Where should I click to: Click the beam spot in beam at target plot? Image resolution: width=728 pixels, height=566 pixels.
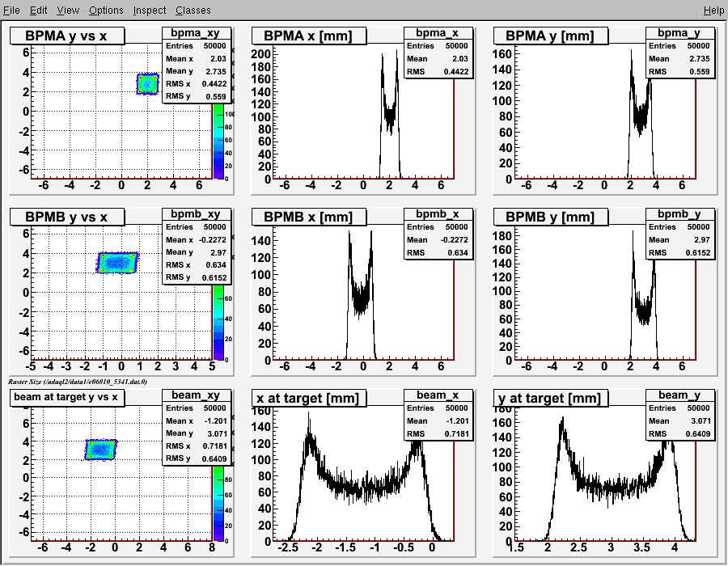tap(100, 450)
